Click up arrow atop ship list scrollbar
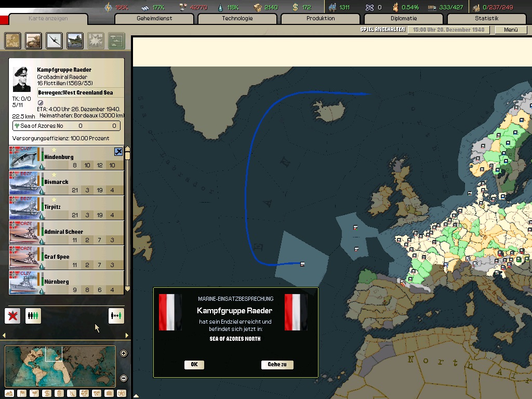This screenshot has width=532, height=399. (x=127, y=150)
